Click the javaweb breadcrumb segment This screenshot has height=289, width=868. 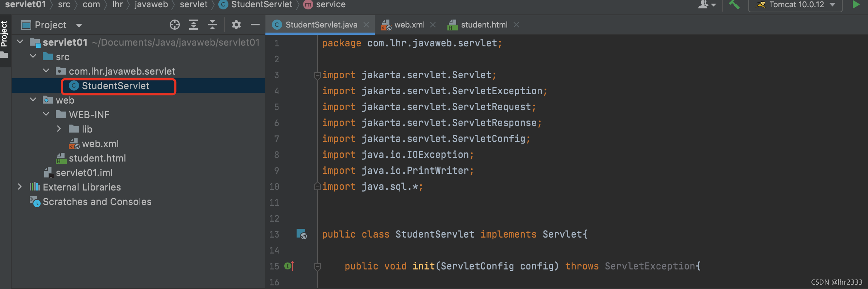click(151, 5)
